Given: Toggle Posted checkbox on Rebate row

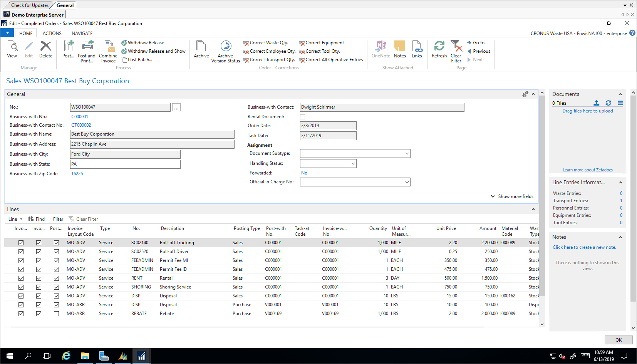Looking at the screenshot, I should (x=56, y=314).
